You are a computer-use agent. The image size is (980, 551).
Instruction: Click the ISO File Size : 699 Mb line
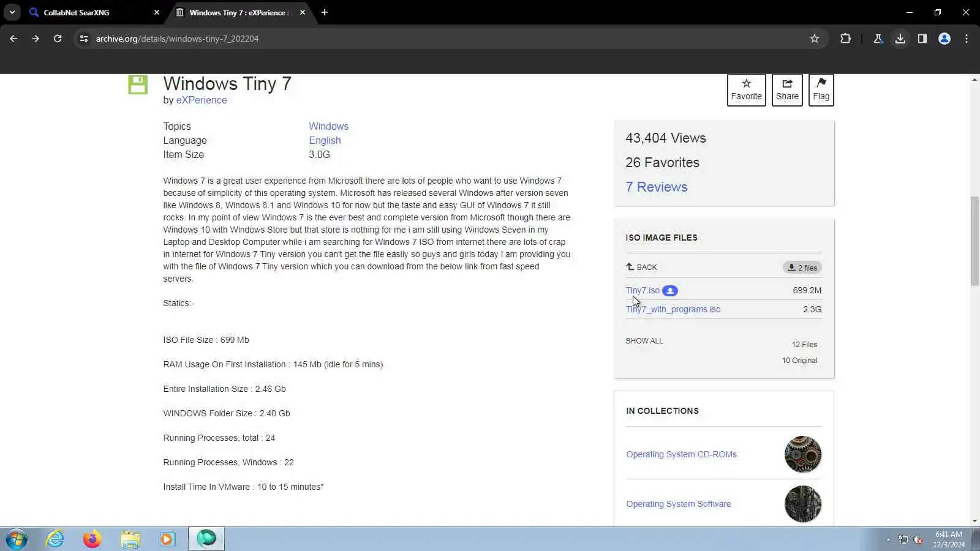206,340
